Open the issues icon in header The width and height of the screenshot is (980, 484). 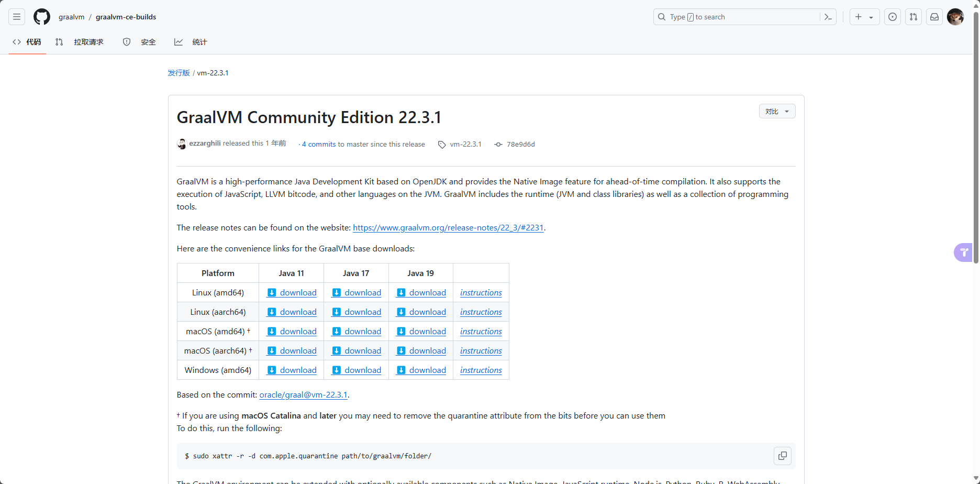point(893,17)
